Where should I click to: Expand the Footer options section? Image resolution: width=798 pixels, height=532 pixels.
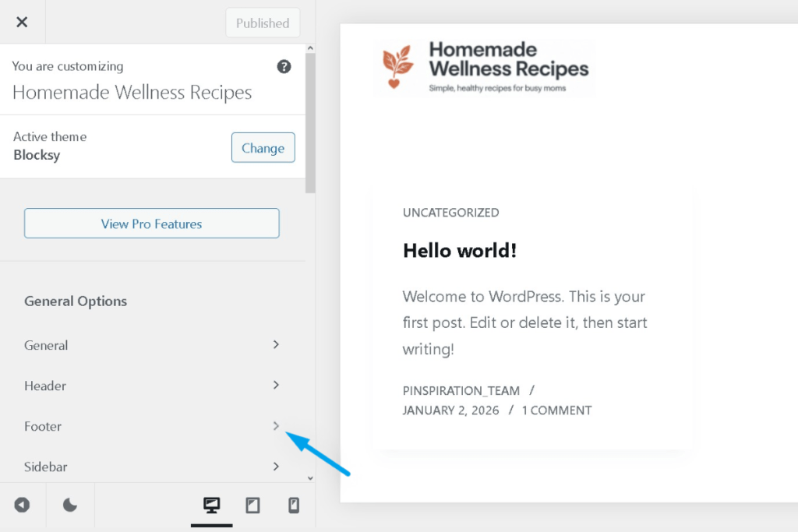pos(152,426)
